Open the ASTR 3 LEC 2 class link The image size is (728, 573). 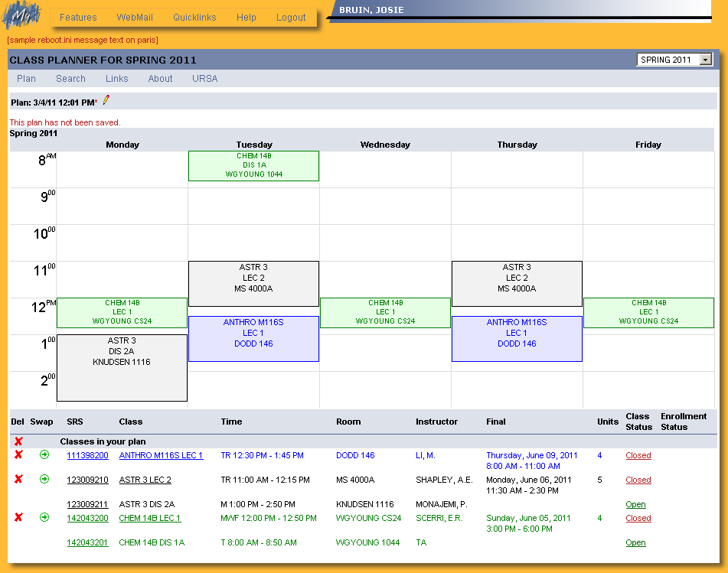(x=145, y=480)
